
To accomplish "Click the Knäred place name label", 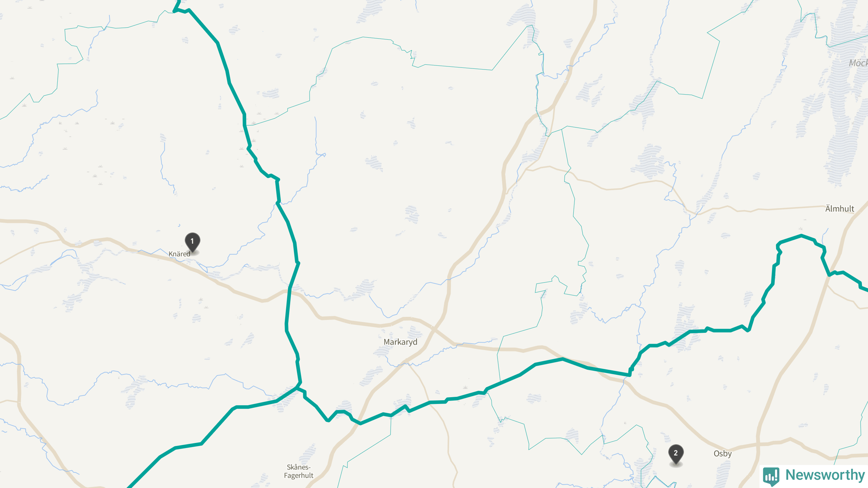I will coord(179,254).
